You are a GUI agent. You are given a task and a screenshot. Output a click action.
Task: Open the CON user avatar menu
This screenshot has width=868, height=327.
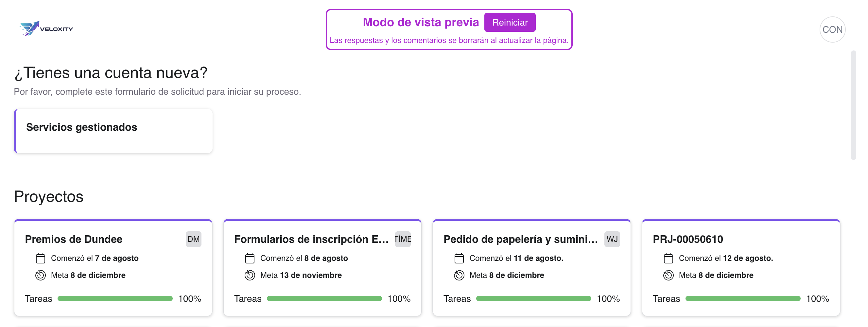pyautogui.click(x=832, y=29)
